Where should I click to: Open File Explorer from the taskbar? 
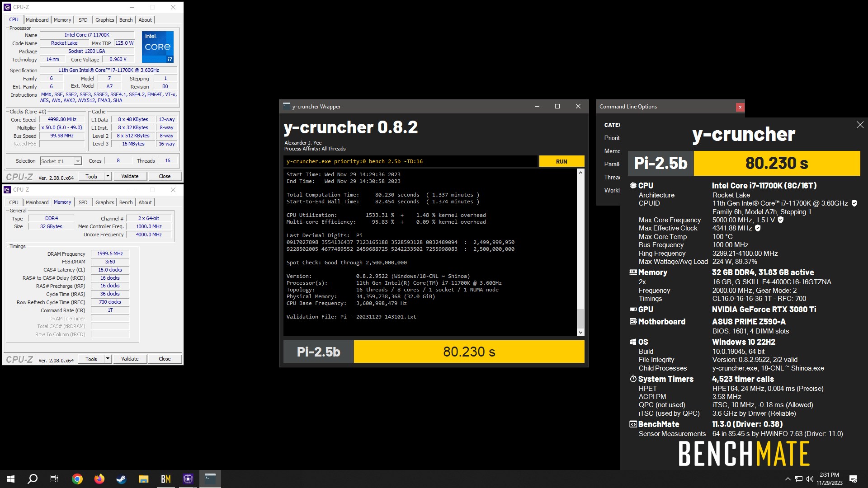[143, 479]
